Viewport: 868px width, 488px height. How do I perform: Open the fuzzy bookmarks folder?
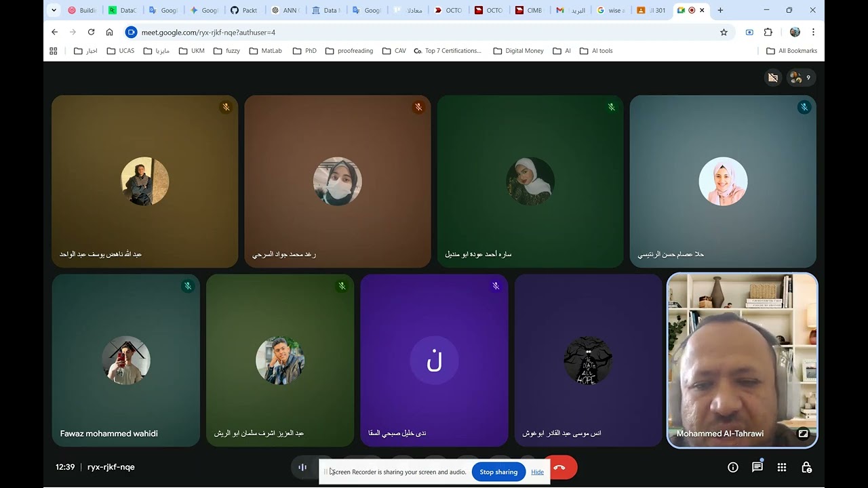(x=226, y=51)
